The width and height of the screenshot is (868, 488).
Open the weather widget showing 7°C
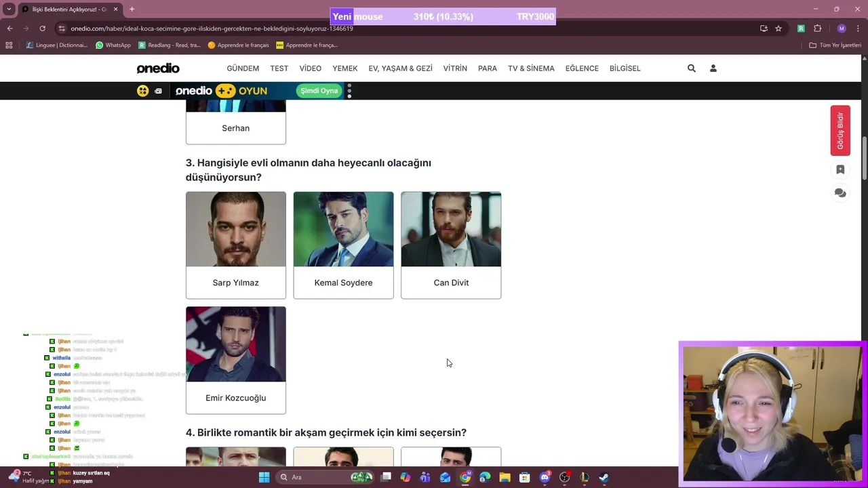[27, 477]
